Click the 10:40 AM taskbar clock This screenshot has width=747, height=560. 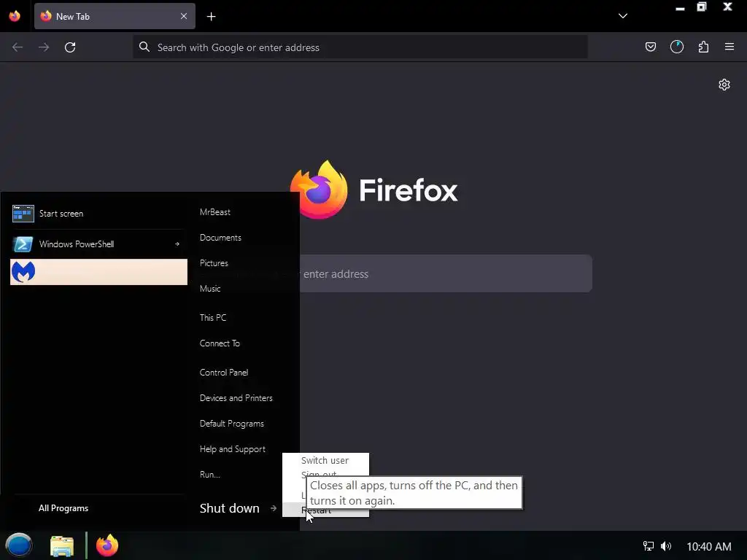(708, 546)
